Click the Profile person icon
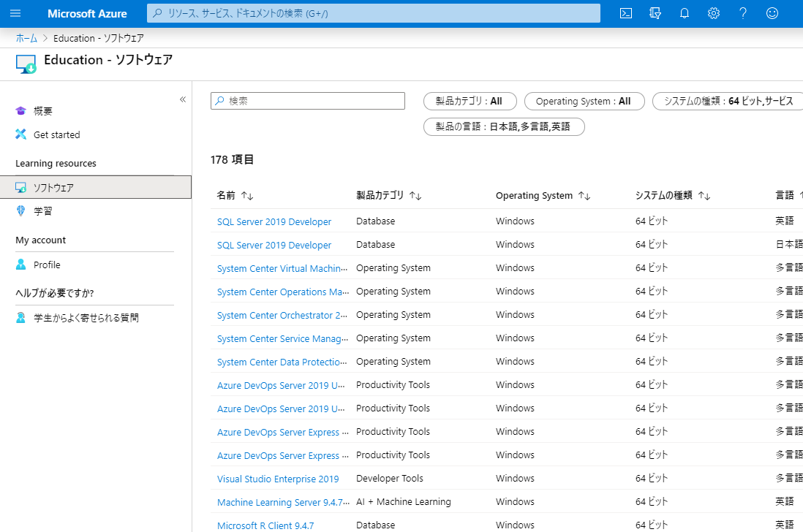The image size is (803, 532). [x=20, y=265]
